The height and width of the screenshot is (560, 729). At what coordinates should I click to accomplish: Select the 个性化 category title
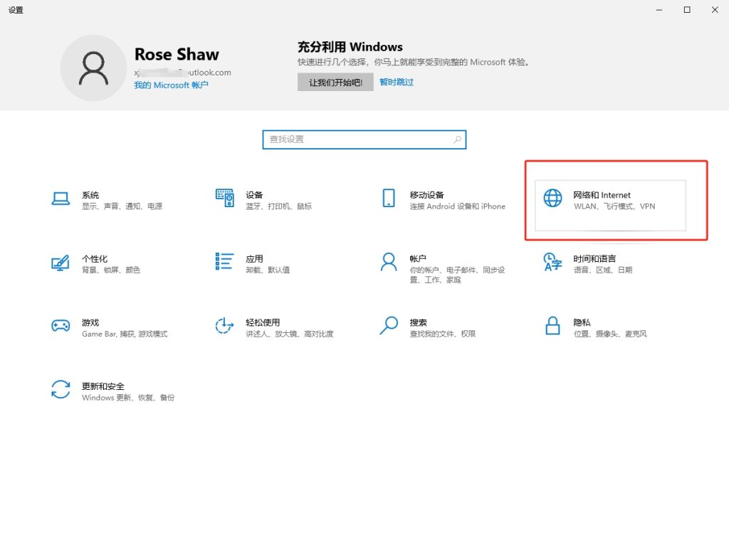pos(95,258)
